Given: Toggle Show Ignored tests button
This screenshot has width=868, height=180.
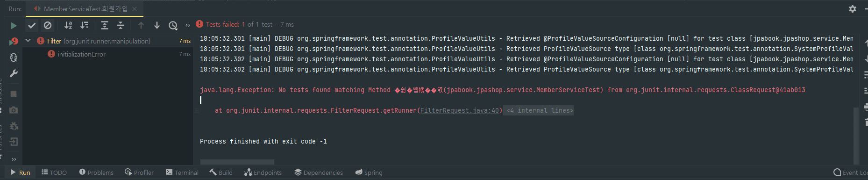Looking at the screenshot, I should tap(48, 25).
